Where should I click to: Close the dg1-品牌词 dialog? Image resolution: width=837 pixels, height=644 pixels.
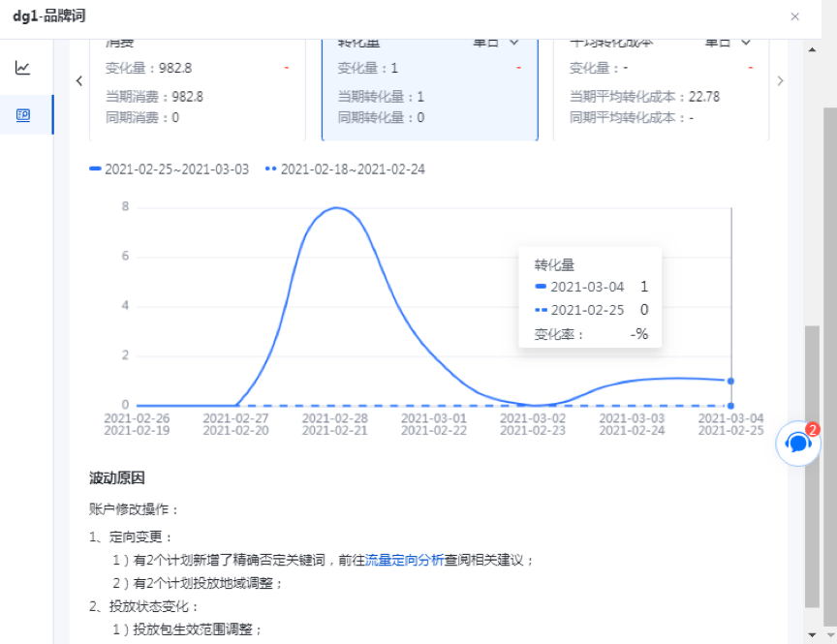[x=794, y=16]
